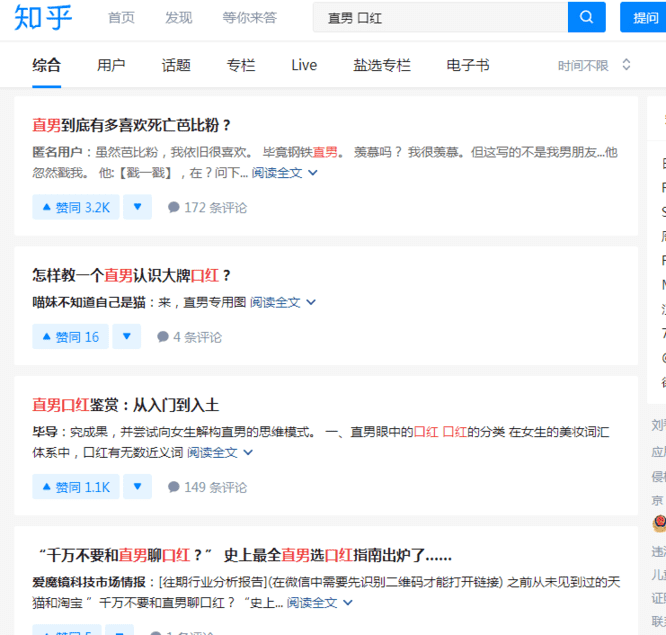Click the search field containing 直男 口红
The image size is (666, 635).
pyautogui.click(x=440, y=17)
